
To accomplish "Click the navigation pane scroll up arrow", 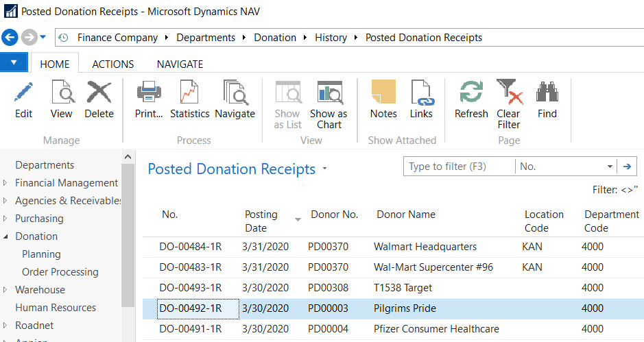I will 128,157.
